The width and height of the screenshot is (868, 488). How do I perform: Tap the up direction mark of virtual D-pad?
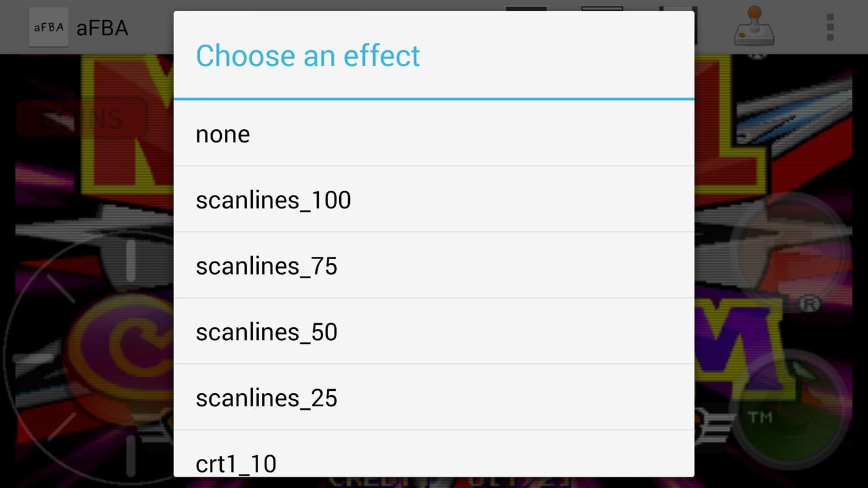[x=130, y=260]
